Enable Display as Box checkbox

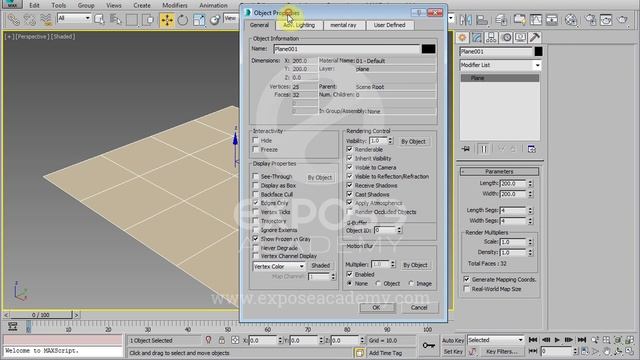coord(256,185)
